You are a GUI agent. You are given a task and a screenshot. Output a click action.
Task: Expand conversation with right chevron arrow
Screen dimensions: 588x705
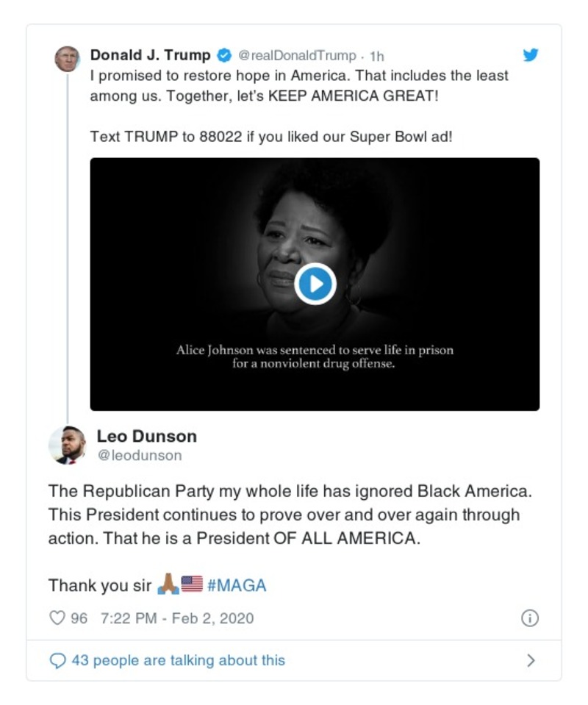click(x=531, y=660)
